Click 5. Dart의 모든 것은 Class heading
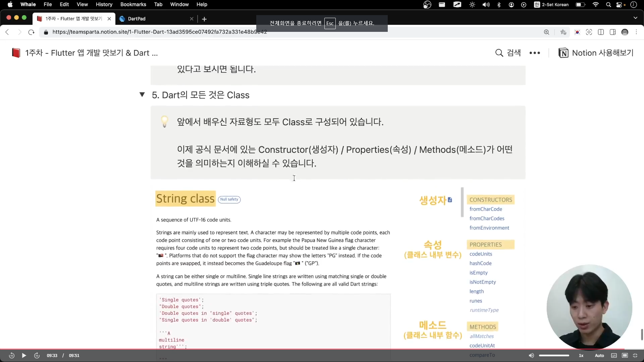Screen dimensions: 644x362 point(201,95)
